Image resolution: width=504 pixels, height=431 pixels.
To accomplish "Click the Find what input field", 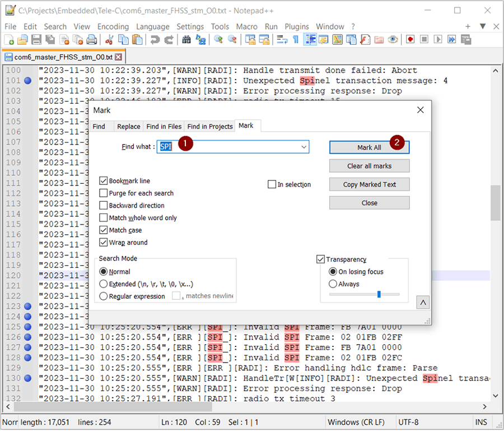I will click(x=233, y=147).
